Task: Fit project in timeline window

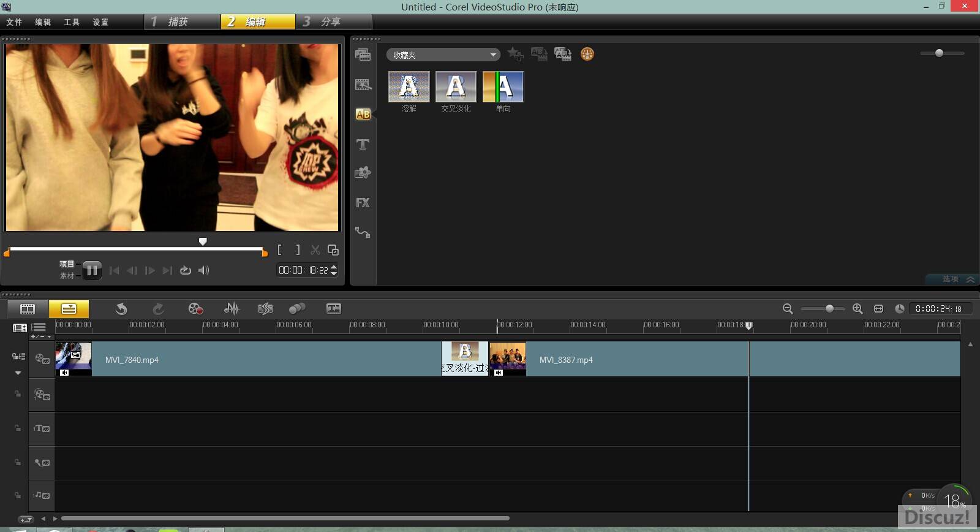Action: (878, 309)
